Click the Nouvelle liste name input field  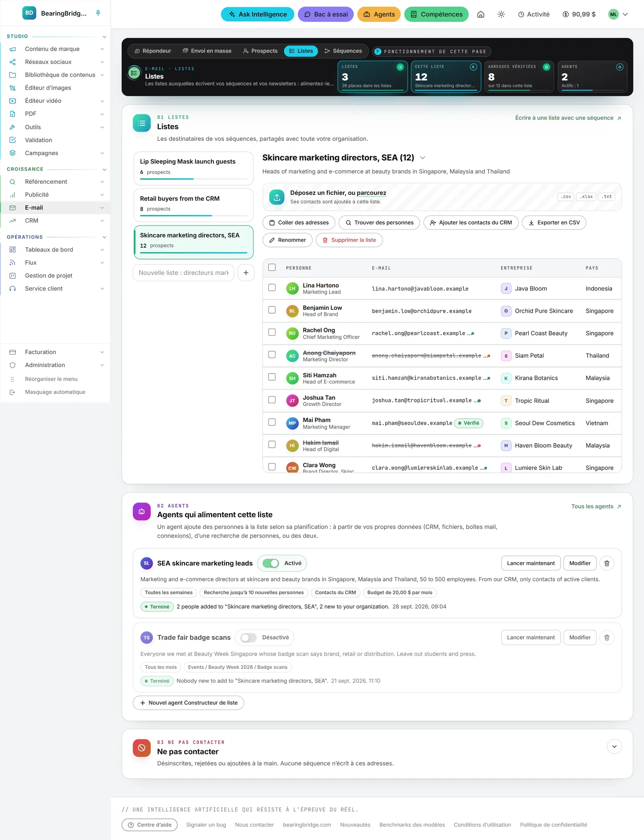click(x=184, y=272)
